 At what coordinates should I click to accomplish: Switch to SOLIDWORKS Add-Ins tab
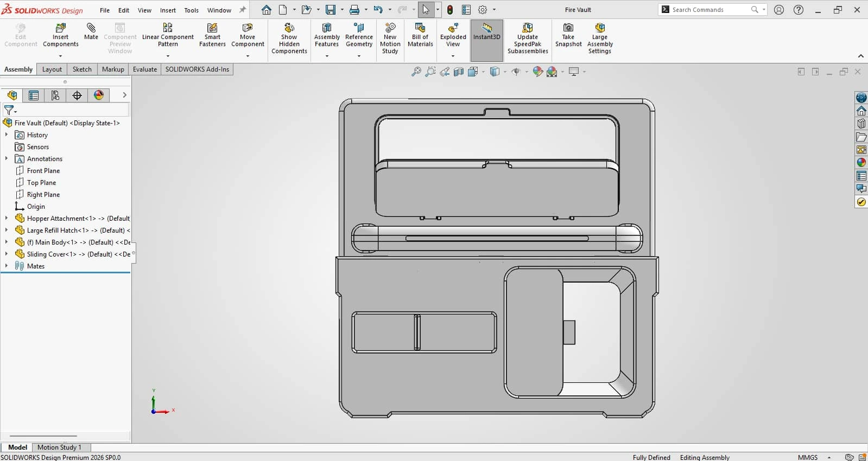[x=197, y=69]
